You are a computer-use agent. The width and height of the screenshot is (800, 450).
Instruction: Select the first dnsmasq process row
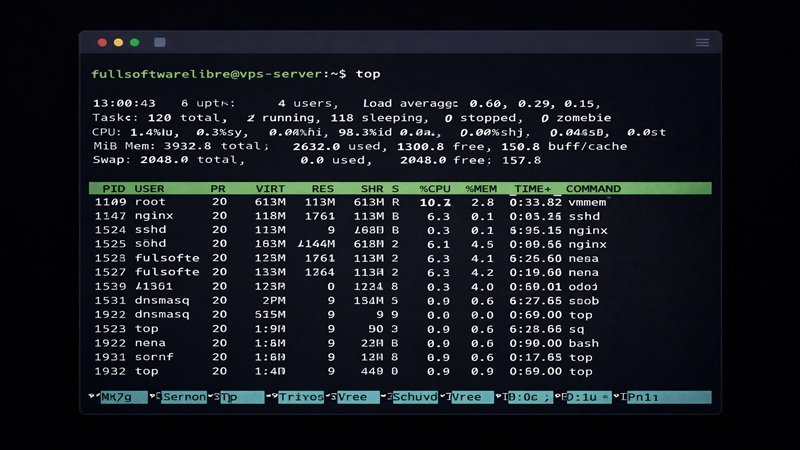point(350,300)
